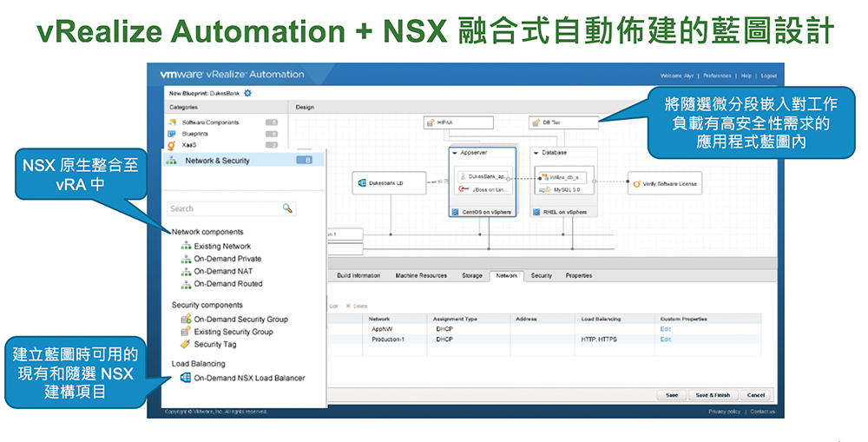Click the Dukesbank LB load balancer icon
The width and height of the screenshot is (868, 442).
point(362,182)
